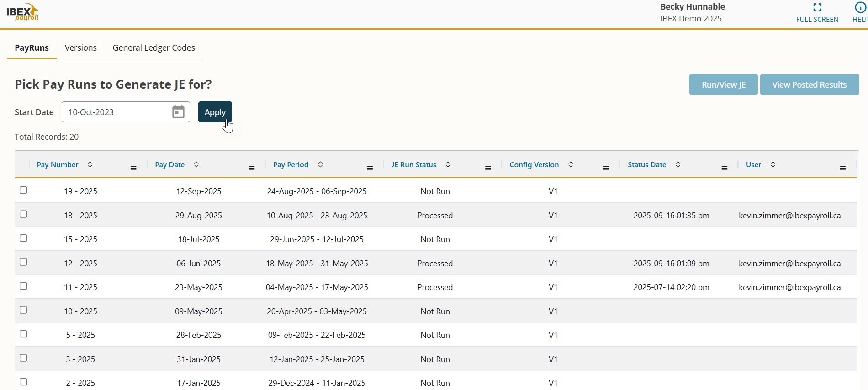
Task: Click pay date 17-Jan-2025 cell
Action: pos(199,383)
